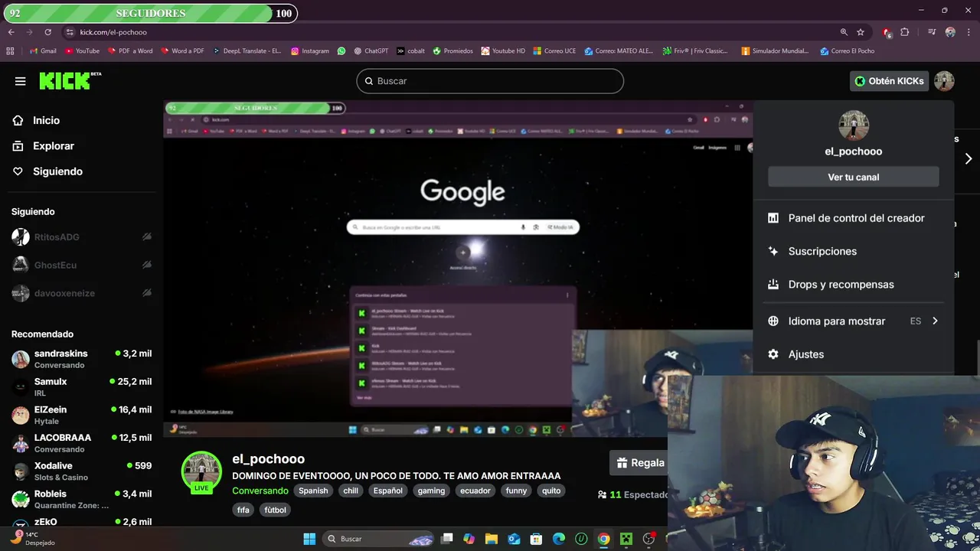Expand next arrow at right of page

pyautogui.click(x=969, y=158)
